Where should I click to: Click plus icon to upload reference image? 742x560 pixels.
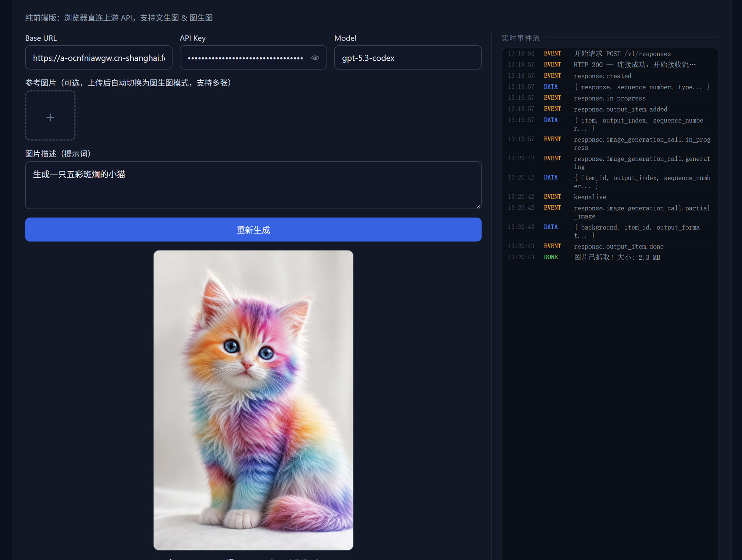50,117
